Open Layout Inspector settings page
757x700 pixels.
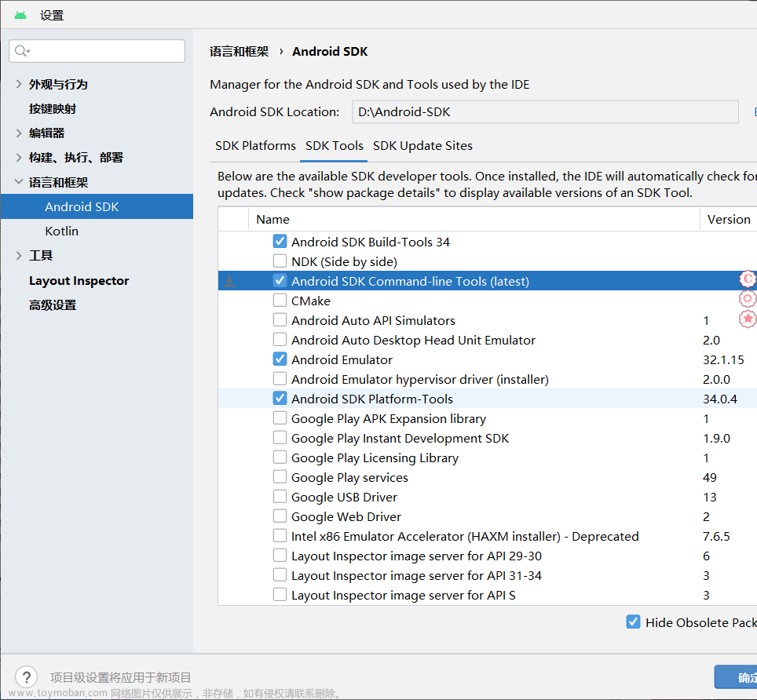79,281
